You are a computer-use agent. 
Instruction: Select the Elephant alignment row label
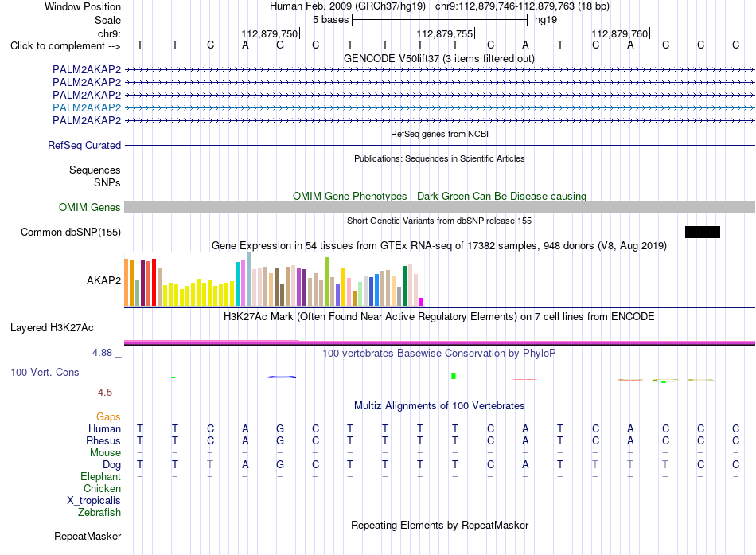(x=101, y=476)
